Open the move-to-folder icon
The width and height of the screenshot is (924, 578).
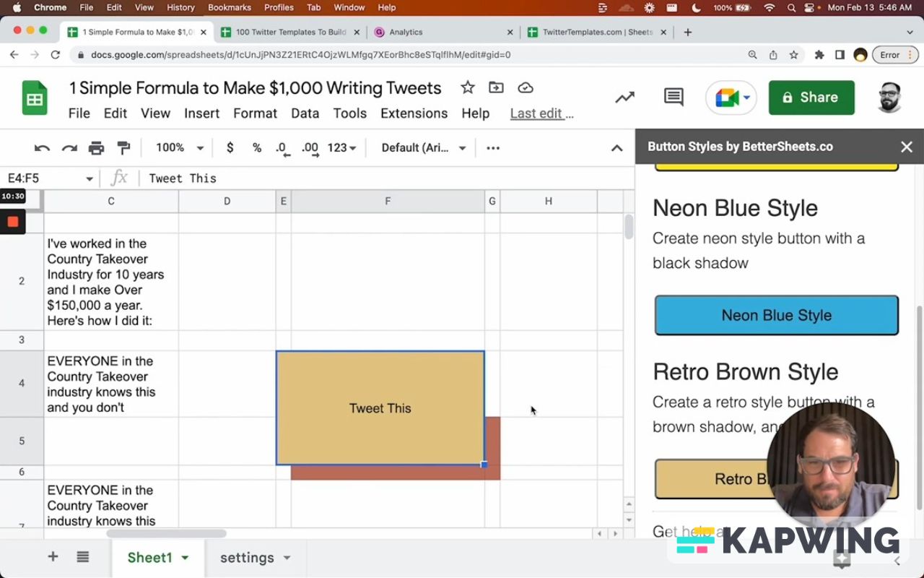[496, 87]
